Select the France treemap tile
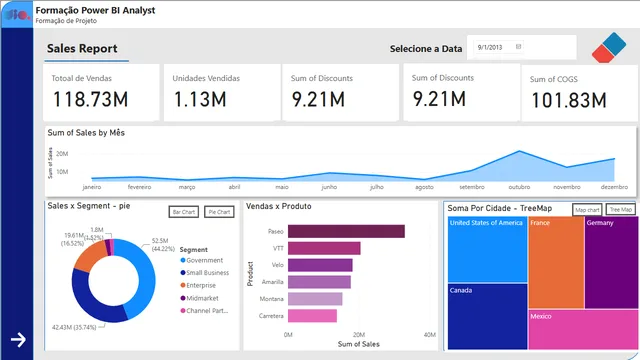 click(x=556, y=262)
